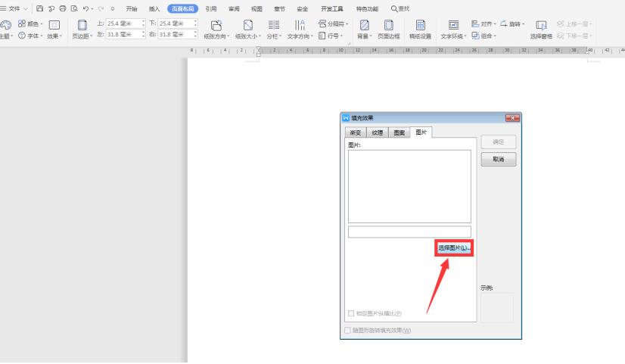Image resolution: width=625 pixels, height=364 pixels.
Task: Select the 图片 picture tab in dialog
Action: pyautogui.click(x=421, y=132)
